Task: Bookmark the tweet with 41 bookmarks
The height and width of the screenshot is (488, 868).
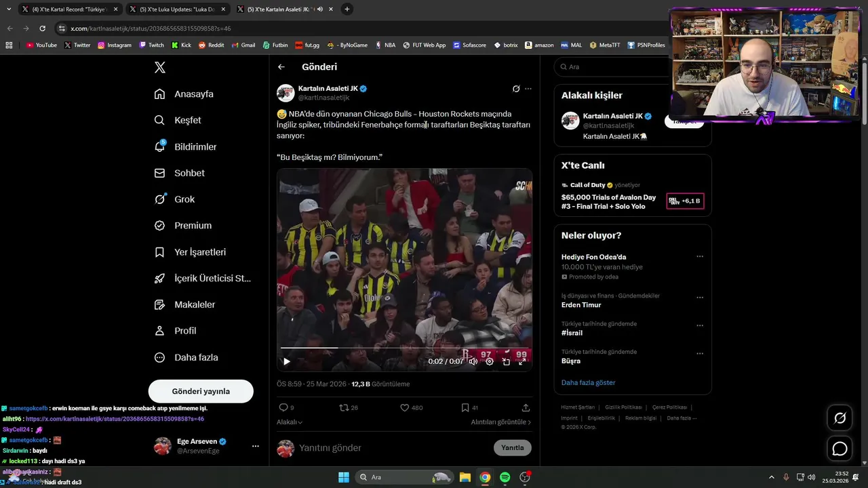Action: [x=469, y=408]
